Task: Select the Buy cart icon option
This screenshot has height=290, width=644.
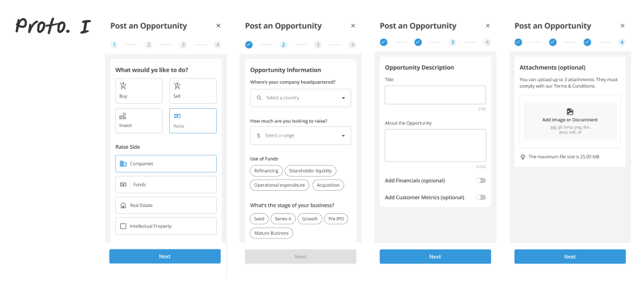Action: [123, 86]
